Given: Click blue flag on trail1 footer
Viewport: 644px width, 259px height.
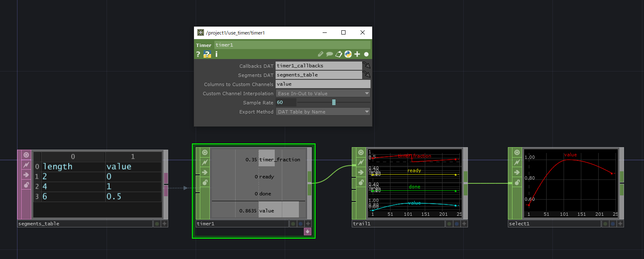Looking at the screenshot, I should point(457,224).
